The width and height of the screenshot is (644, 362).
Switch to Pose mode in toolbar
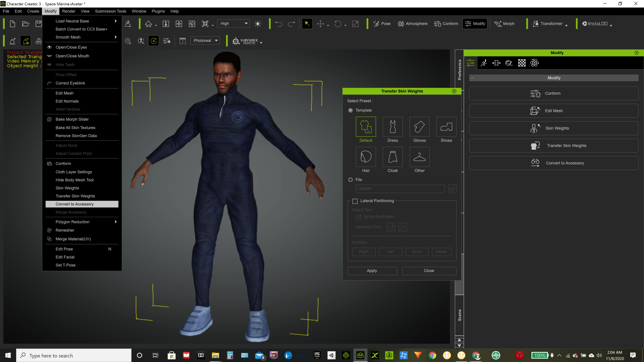pos(382,24)
